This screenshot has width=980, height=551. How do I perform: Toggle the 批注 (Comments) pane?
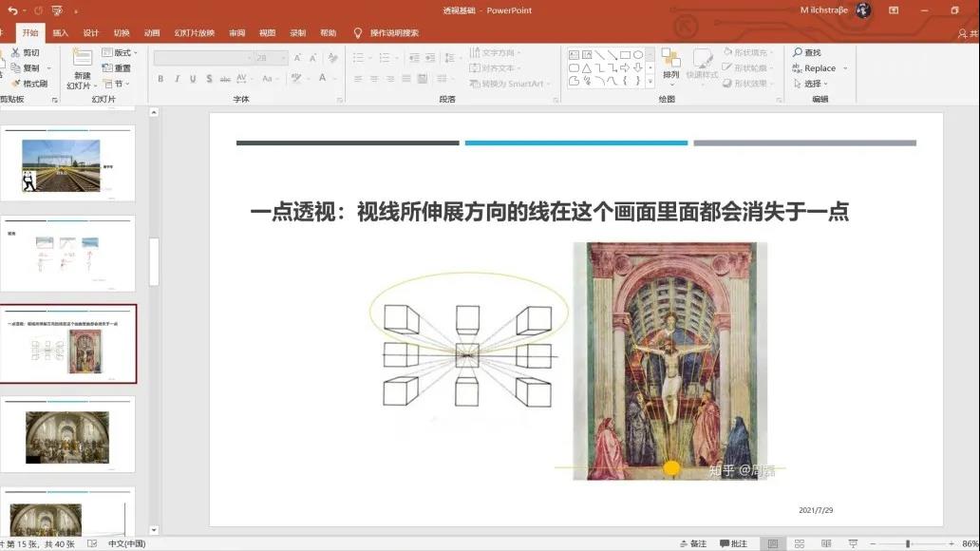tap(732, 543)
